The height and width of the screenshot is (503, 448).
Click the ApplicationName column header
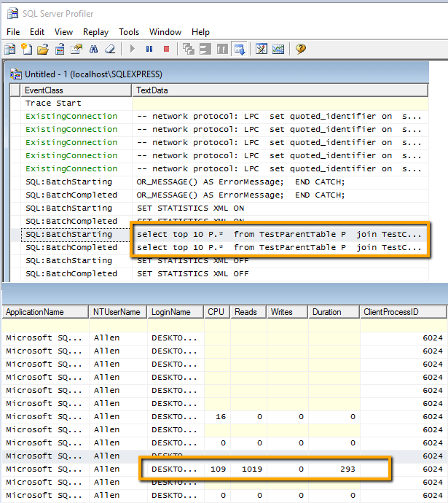click(x=45, y=312)
